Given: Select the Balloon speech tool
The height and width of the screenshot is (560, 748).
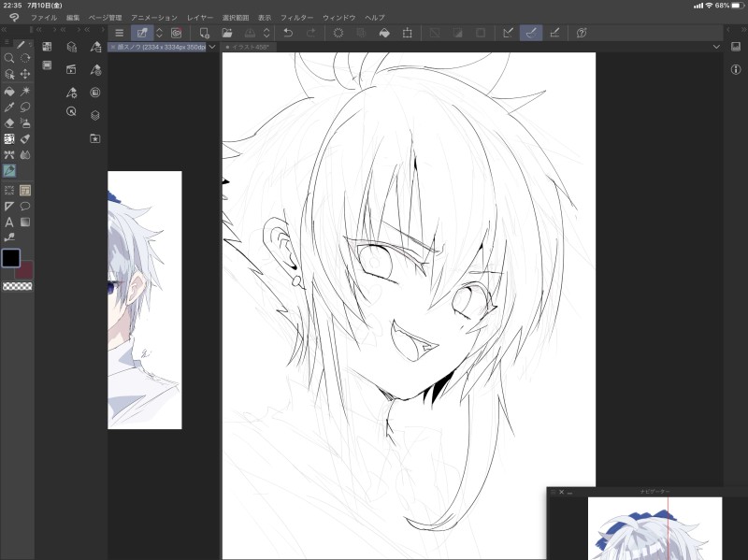Looking at the screenshot, I should click(25, 207).
